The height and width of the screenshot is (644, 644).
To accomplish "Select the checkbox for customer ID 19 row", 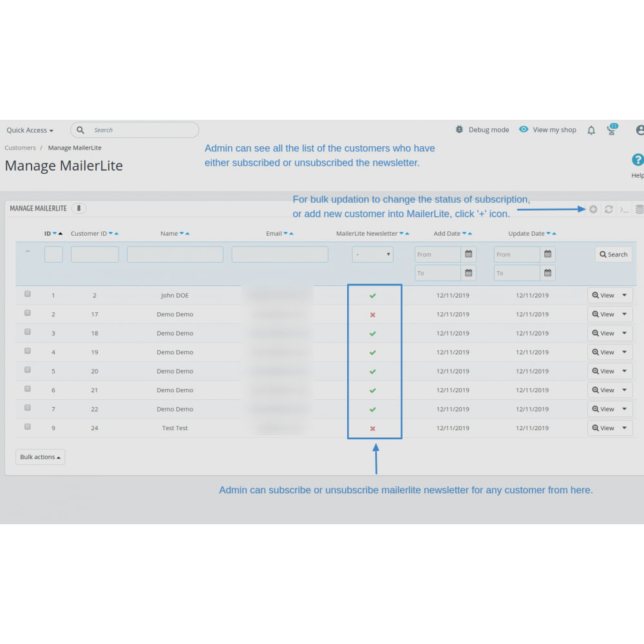I will pyautogui.click(x=28, y=351).
